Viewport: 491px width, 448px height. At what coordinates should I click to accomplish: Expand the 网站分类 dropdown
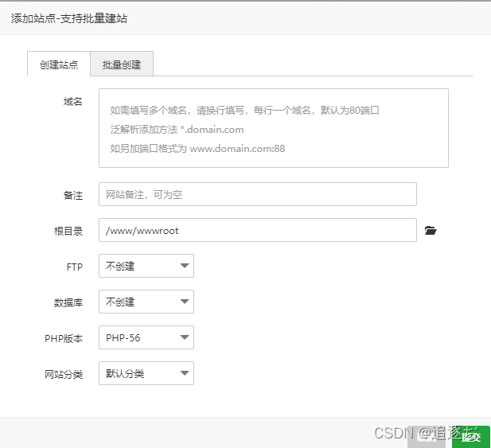tap(146, 373)
